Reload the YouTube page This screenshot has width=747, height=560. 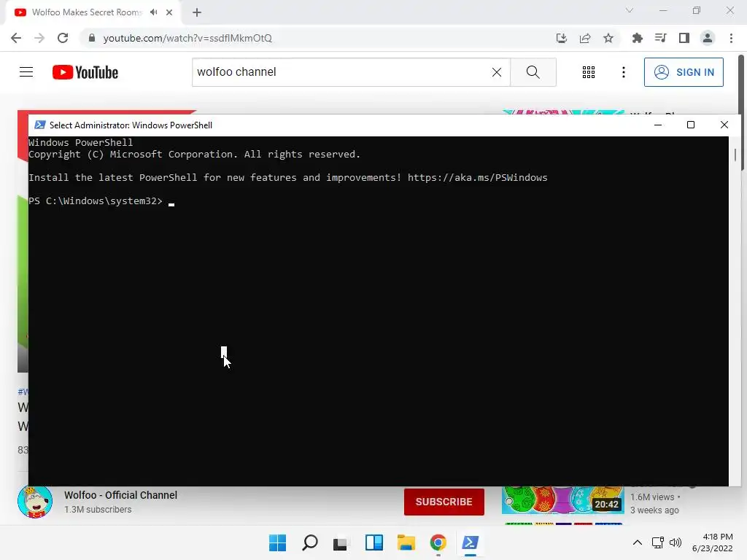coord(63,38)
